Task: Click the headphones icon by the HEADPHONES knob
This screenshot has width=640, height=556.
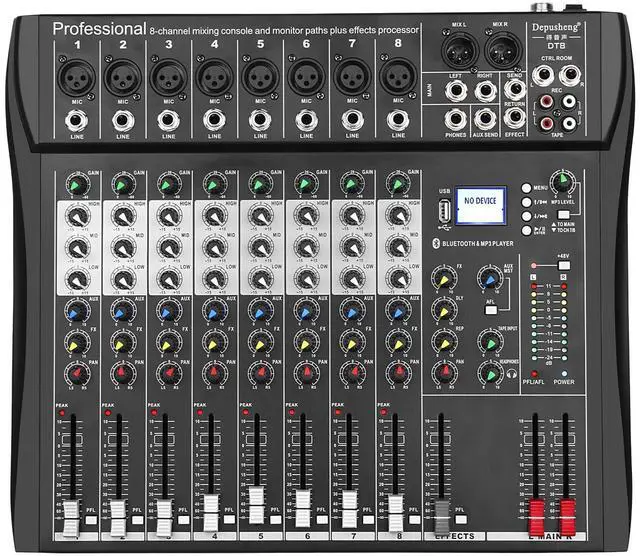Action: click(x=512, y=373)
